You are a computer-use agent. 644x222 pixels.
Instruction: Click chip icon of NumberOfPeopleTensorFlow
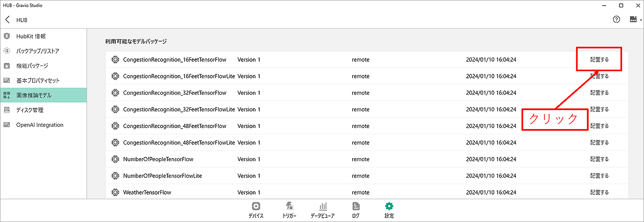115,159
